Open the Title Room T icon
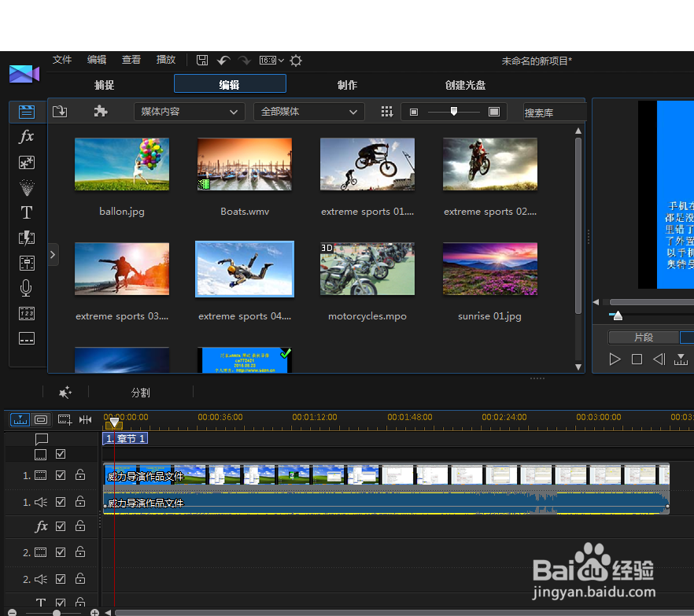The height and width of the screenshot is (616, 694). click(27, 213)
